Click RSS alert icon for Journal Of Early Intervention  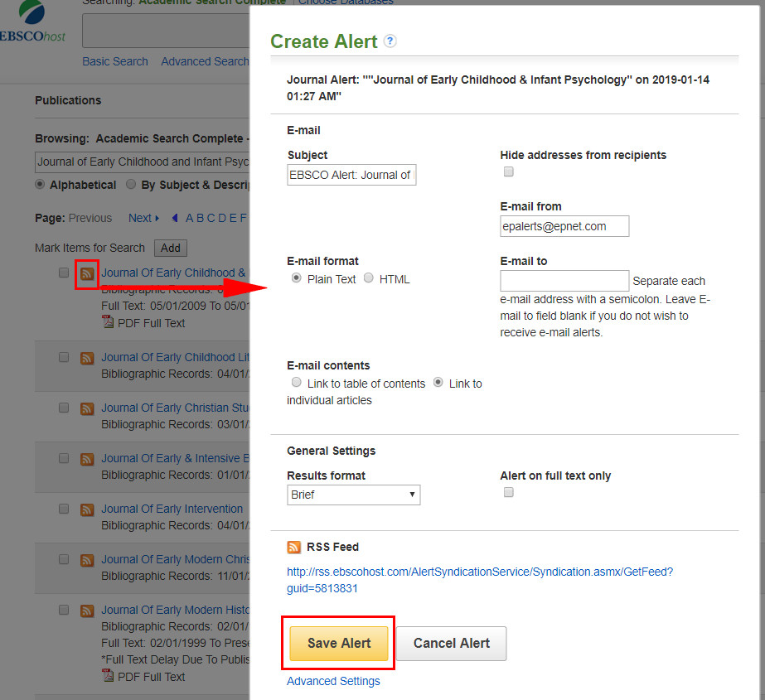(87, 509)
